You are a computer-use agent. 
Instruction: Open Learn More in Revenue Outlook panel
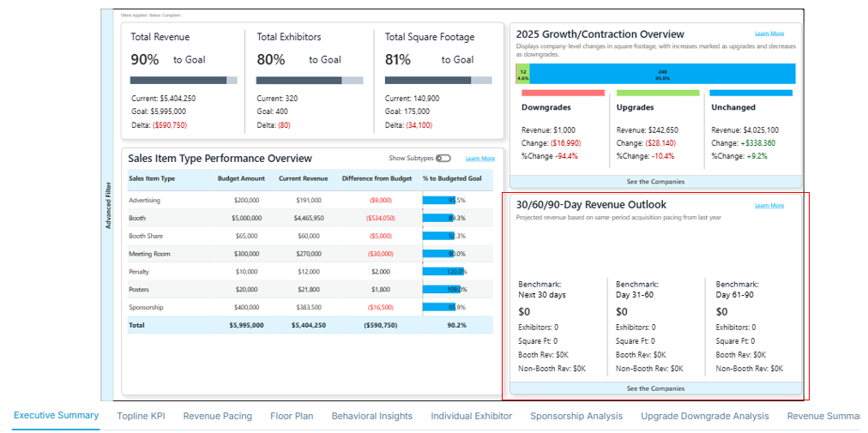(769, 206)
